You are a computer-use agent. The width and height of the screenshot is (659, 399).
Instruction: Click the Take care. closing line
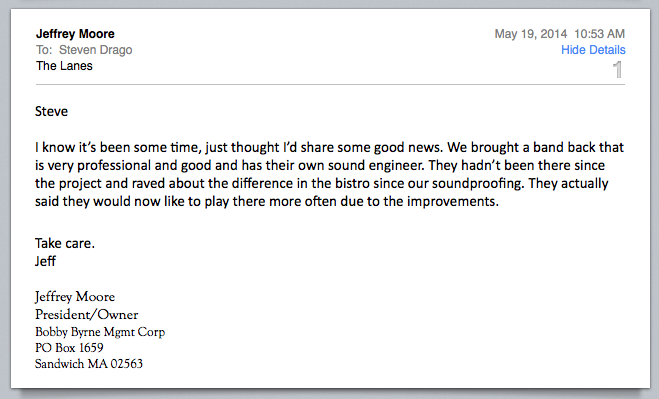coord(65,243)
